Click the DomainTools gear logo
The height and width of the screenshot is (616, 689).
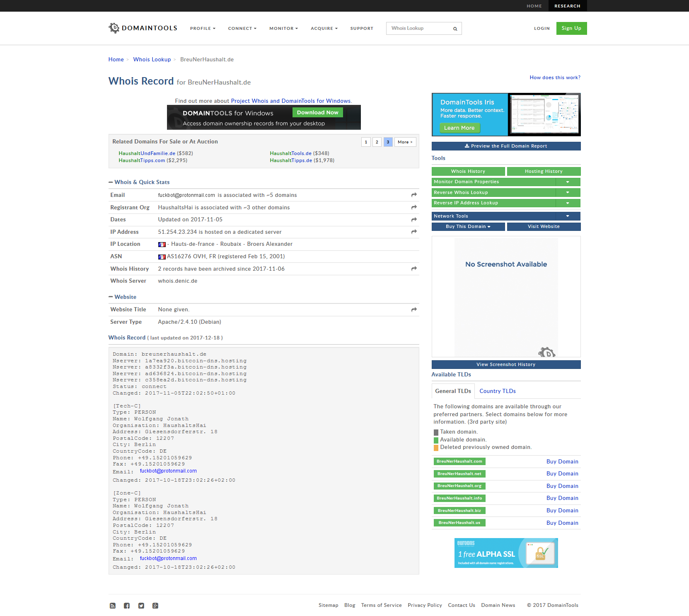(x=114, y=28)
